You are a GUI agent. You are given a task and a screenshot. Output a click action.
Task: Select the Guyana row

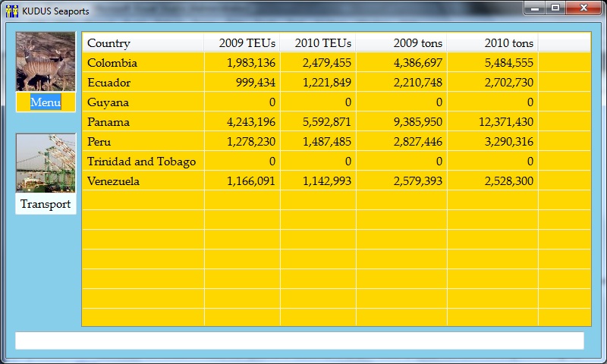(x=108, y=102)
